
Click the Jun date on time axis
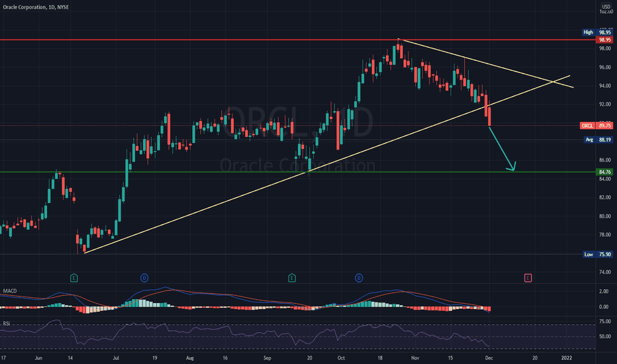click(x=38, y=358)
